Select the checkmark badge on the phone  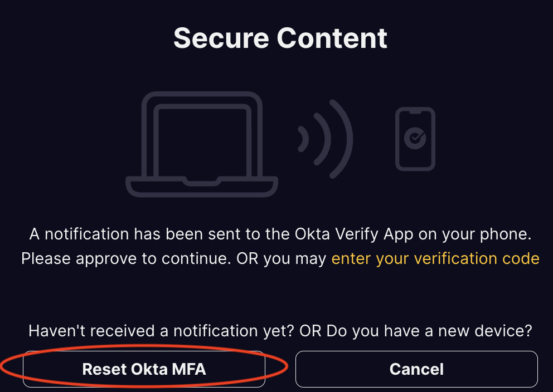415,138
